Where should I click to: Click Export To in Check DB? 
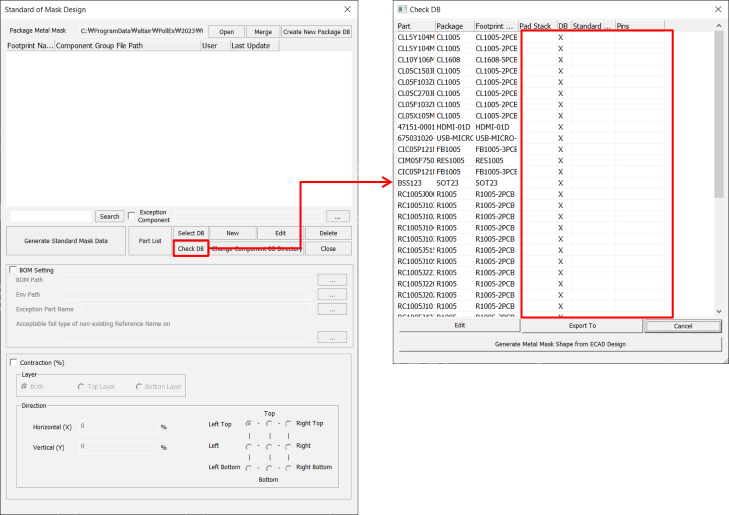582,325
